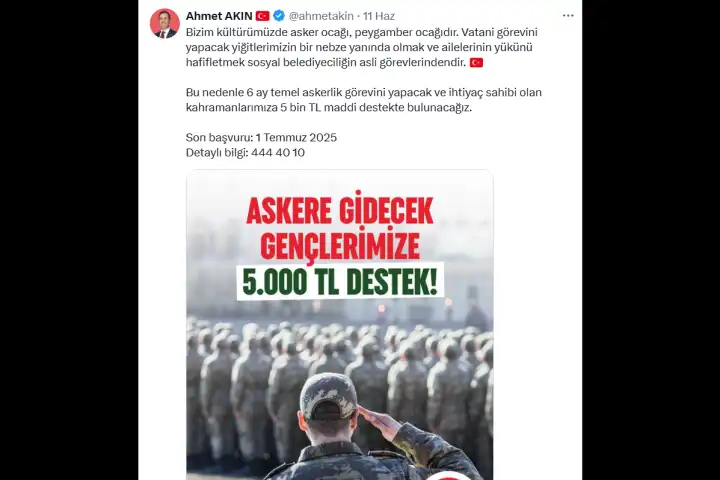This screenshot has height=480, width=720.
Task: Click the phone number 444 40 10
Action: (278, 152)
